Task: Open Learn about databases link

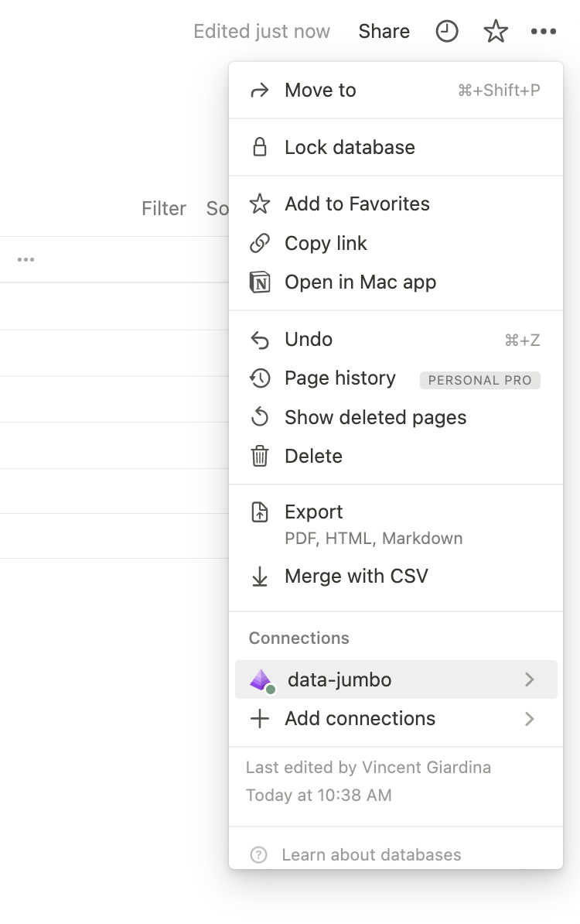Action: (371, 855)
